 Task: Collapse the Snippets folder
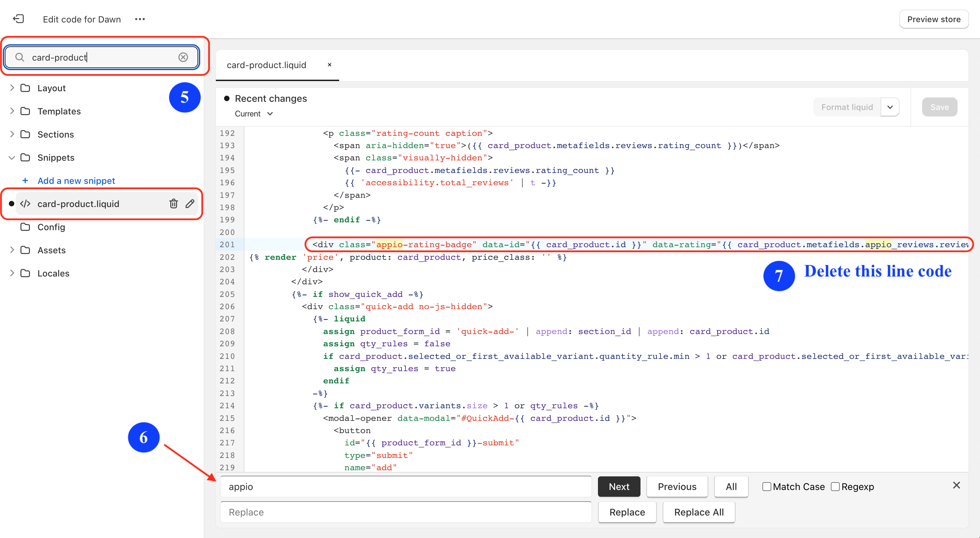12,158
